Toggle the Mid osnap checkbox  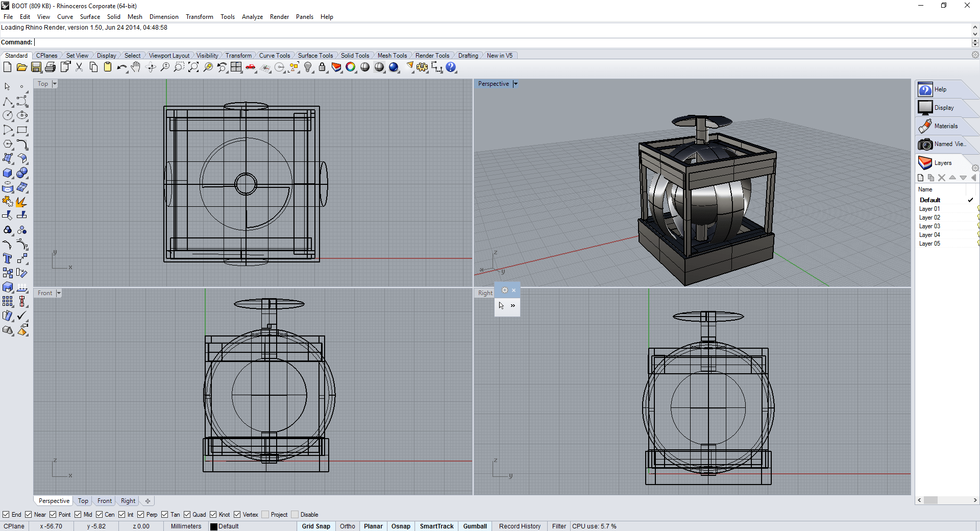[x=78, y=514]
